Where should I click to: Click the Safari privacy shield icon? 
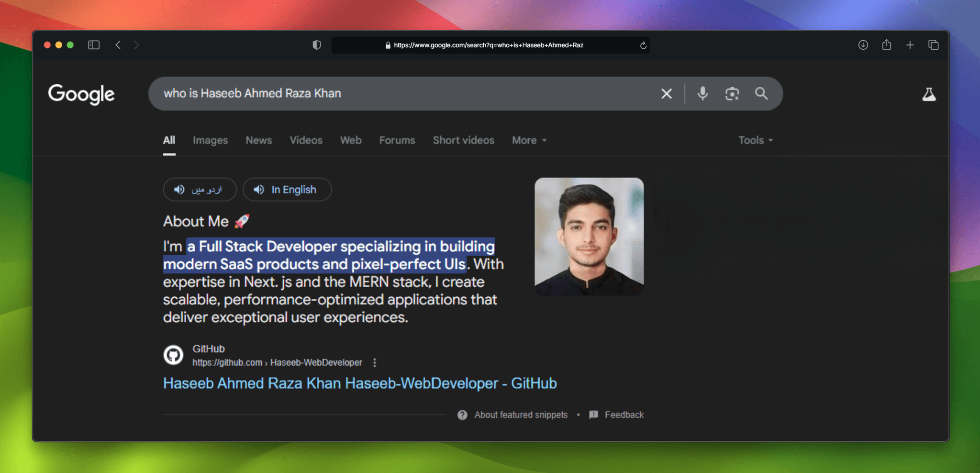[316, 45]
